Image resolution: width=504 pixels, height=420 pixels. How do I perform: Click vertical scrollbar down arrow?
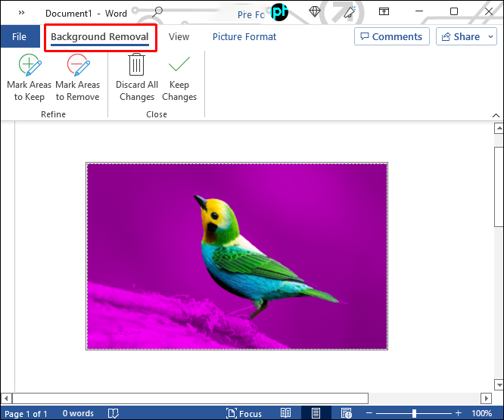[499, 384]
